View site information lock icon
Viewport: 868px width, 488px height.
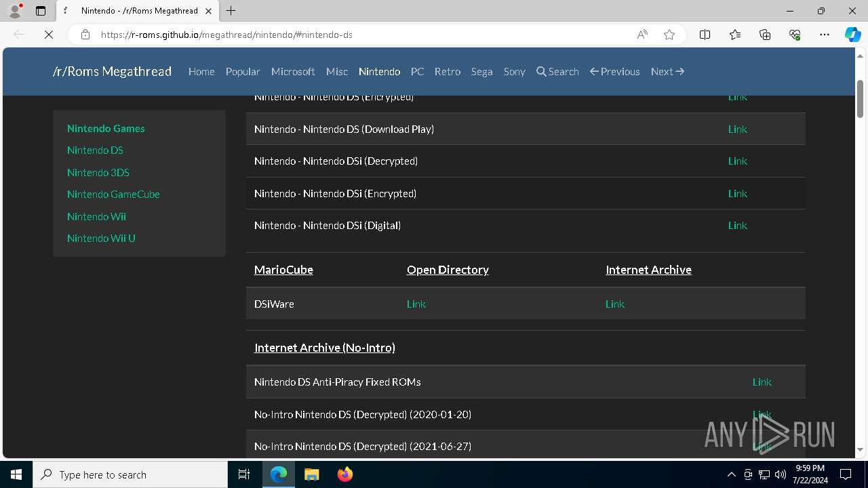(85, 35)
